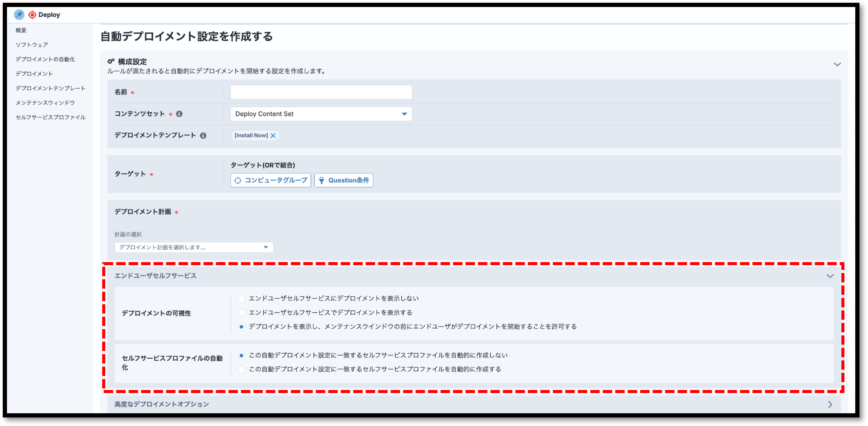The width and height of the screenshot is (868, 426).
Task: Click the info icon beside デプロイメントテンプレート
Action: (x=203, y=135)
